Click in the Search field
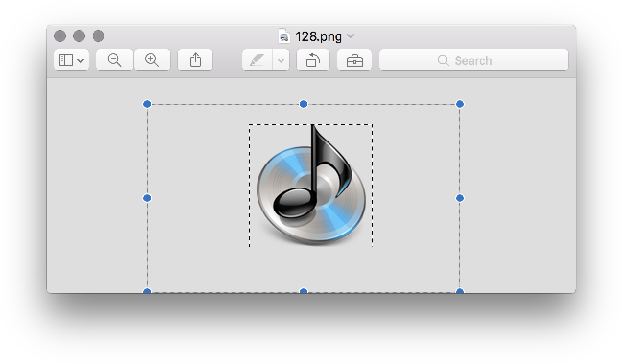The height and width of the screenshot is (364, 622). (474, 60)
